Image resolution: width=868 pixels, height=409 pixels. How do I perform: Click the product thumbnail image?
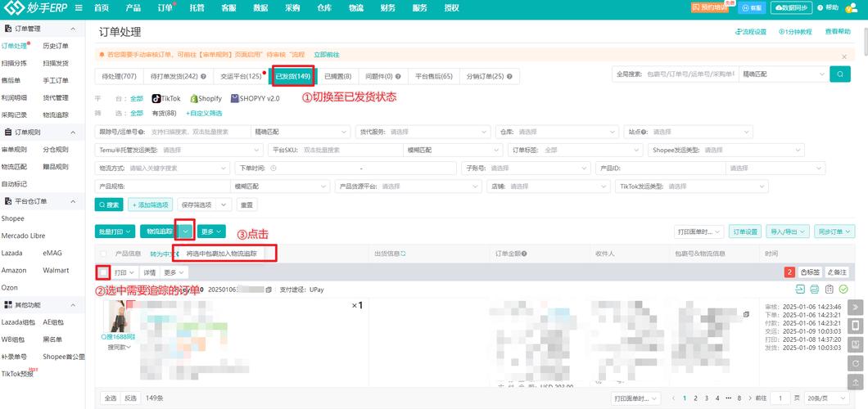click(117, 316)
